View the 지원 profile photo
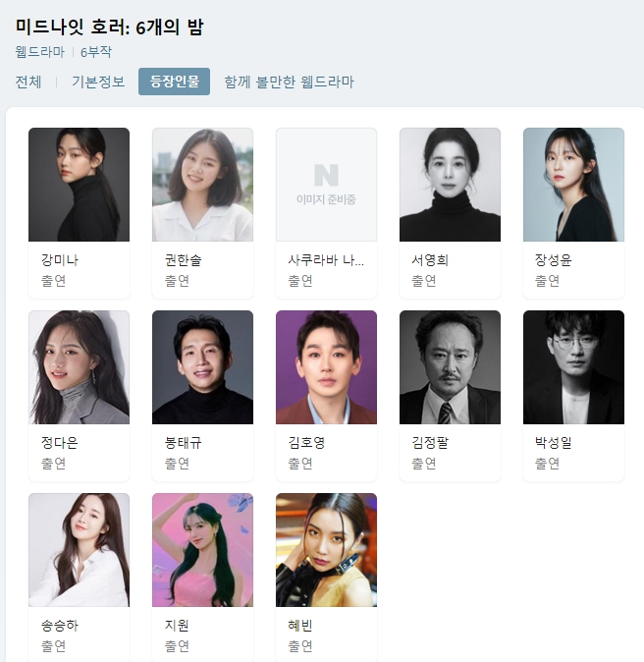Image resolution: width=644 pixels, height=662 pixels. 202,550
